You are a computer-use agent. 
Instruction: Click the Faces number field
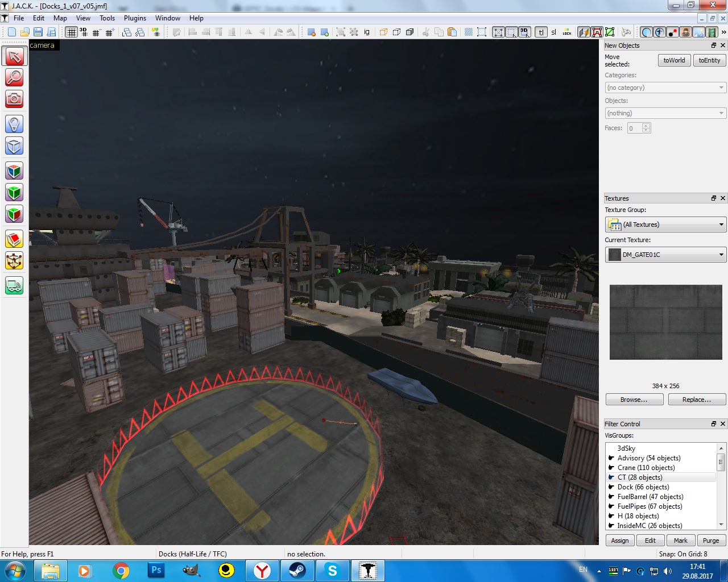(635, 128)
